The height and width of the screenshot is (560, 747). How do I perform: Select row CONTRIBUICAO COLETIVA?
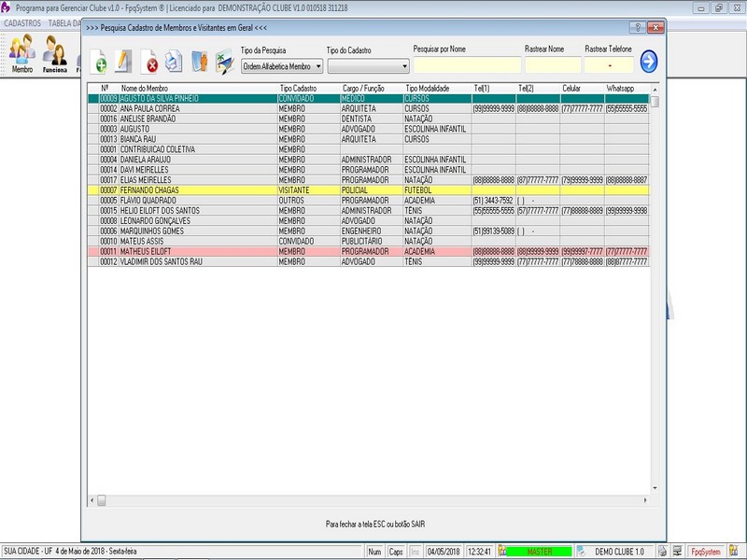[x=368, y=149]
